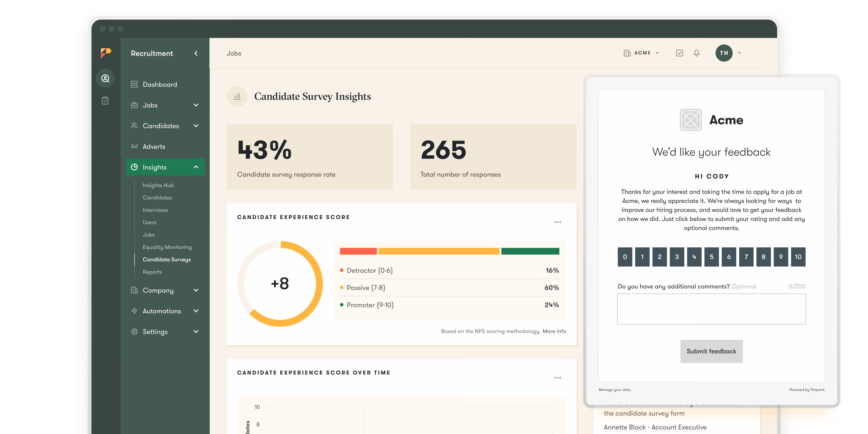
Task: Click the TH user avatar
Action: click(x=724, y=53)
